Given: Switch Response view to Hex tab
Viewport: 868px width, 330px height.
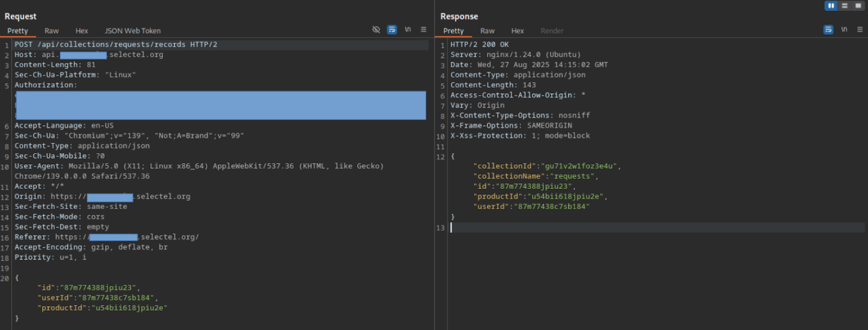Looking at the screenshot, I should 517,31.
